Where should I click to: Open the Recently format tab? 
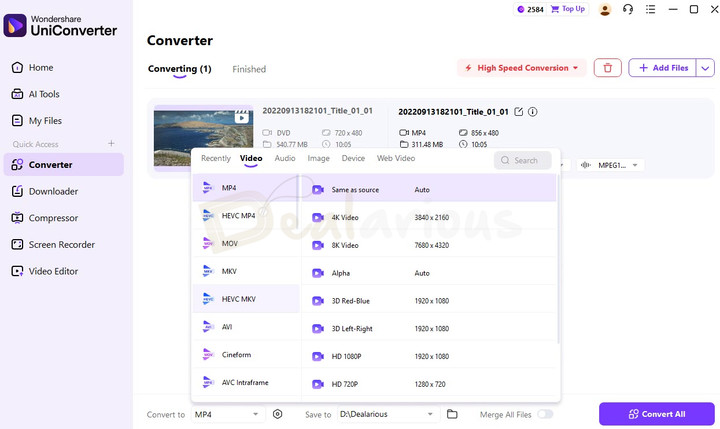pos(216,158)
